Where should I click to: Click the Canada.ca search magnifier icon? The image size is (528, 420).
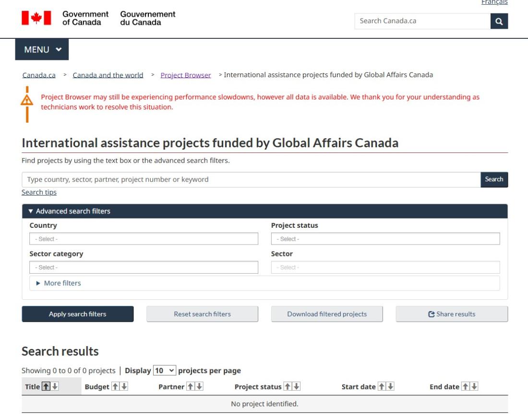499,21
